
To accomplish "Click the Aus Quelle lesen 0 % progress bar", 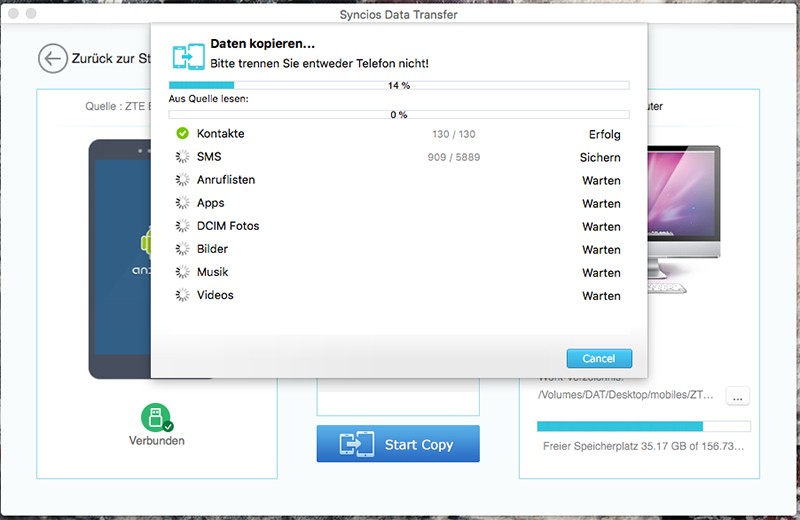I will coord(399,114).
